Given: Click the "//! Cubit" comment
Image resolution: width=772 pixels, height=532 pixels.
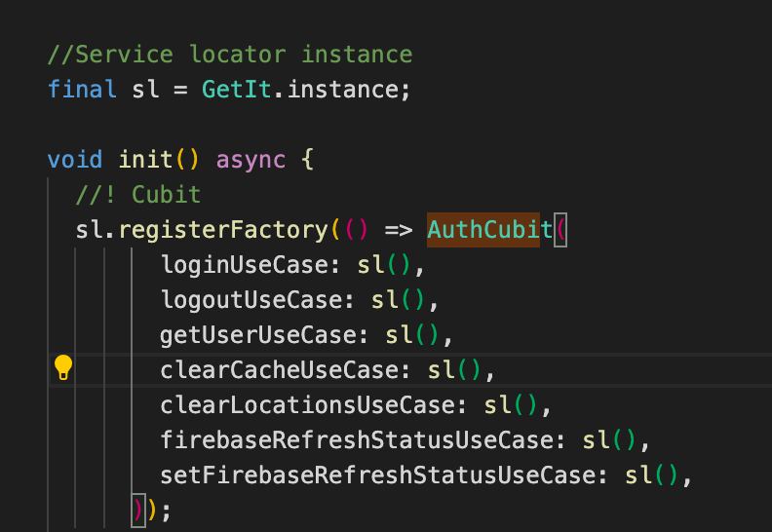Looking at the screenshot, I should click(x=138, y=195).
